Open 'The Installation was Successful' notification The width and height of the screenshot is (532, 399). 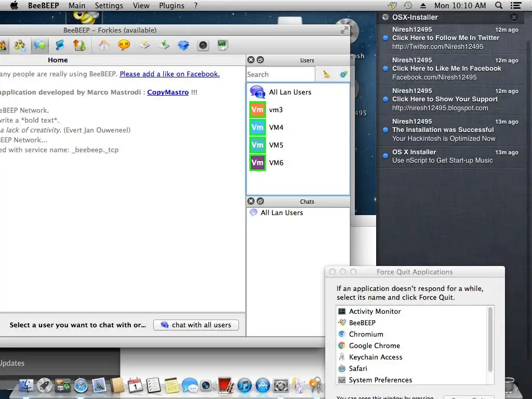point(450,130)
